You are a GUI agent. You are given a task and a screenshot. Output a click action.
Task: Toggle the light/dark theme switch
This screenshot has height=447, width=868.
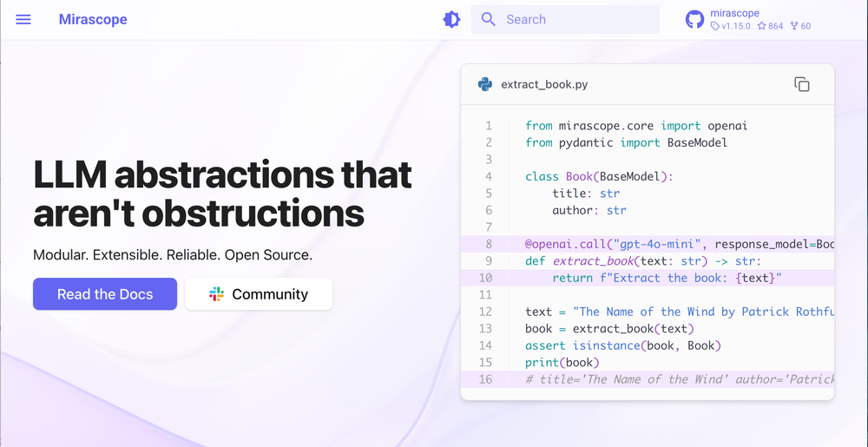tap(451, 19)
